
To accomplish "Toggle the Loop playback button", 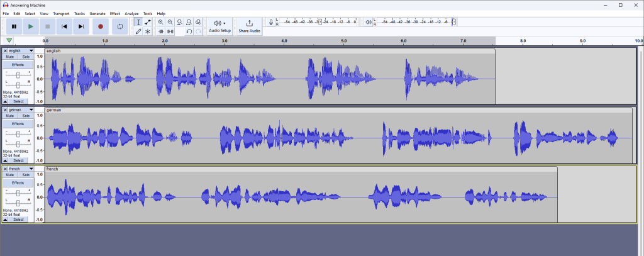I will click(x=120, y=26).
